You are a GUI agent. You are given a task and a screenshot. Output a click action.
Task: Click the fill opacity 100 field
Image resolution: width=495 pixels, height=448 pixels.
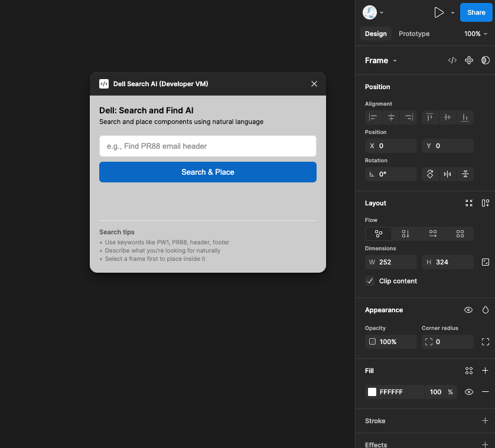[x=435, y=392]
